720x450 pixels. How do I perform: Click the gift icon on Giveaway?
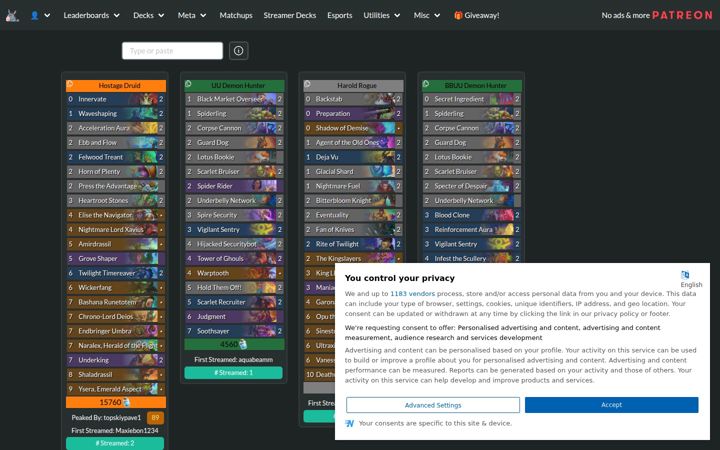tap(458, 15)
